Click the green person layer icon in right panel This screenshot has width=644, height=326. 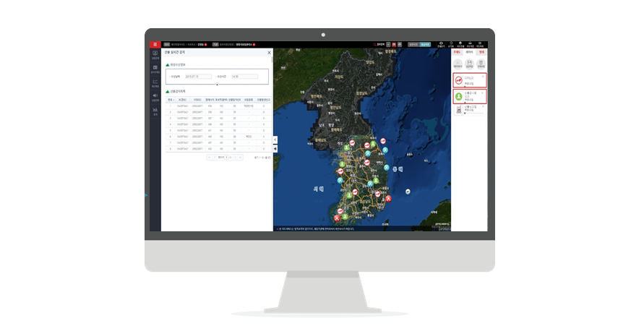point(459,96)
